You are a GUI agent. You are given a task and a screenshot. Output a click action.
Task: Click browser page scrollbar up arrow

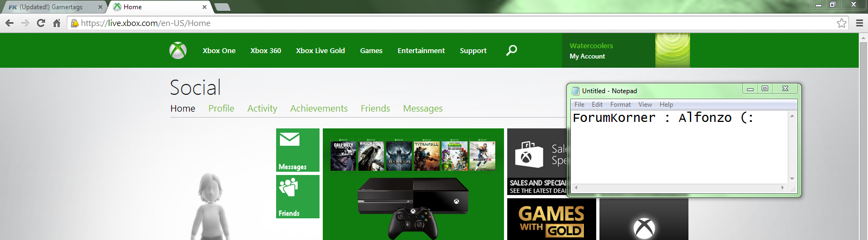click(x=863, y=38)
